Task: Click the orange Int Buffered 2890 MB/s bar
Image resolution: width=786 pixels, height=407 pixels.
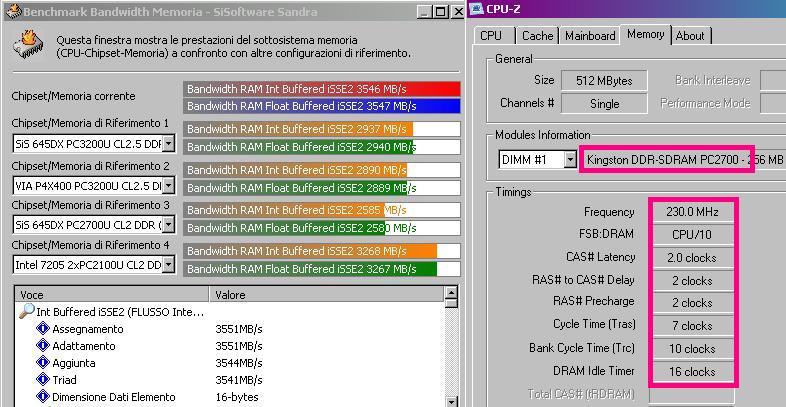Action: (x=321, y=170)
